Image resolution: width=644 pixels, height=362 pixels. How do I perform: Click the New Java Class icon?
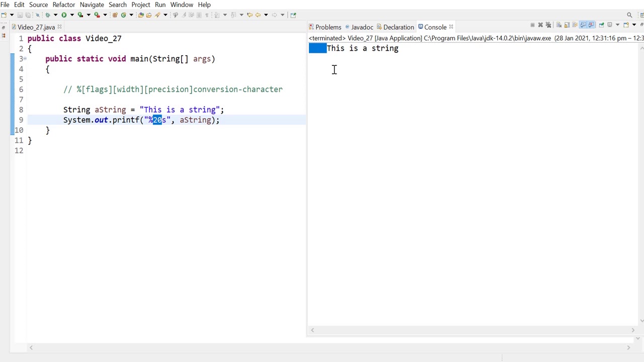pyautogui.click(x=123, y=15)
